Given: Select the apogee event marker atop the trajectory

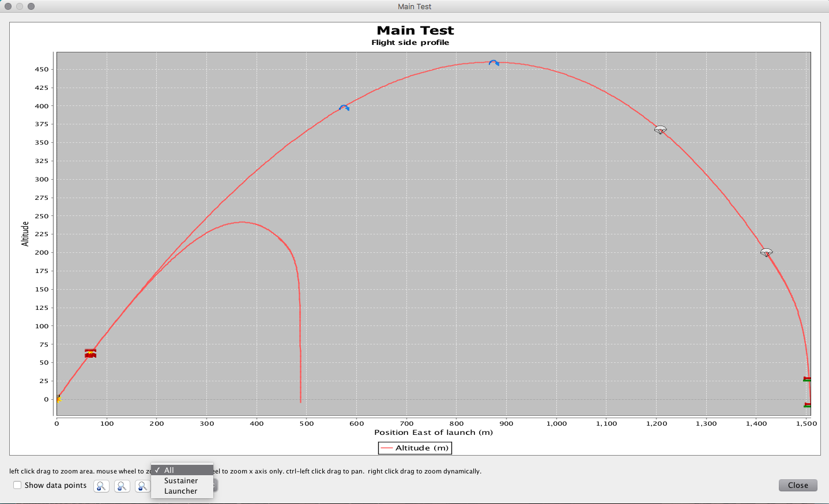Looking at the screenshot, I should [x=494, y=62].
